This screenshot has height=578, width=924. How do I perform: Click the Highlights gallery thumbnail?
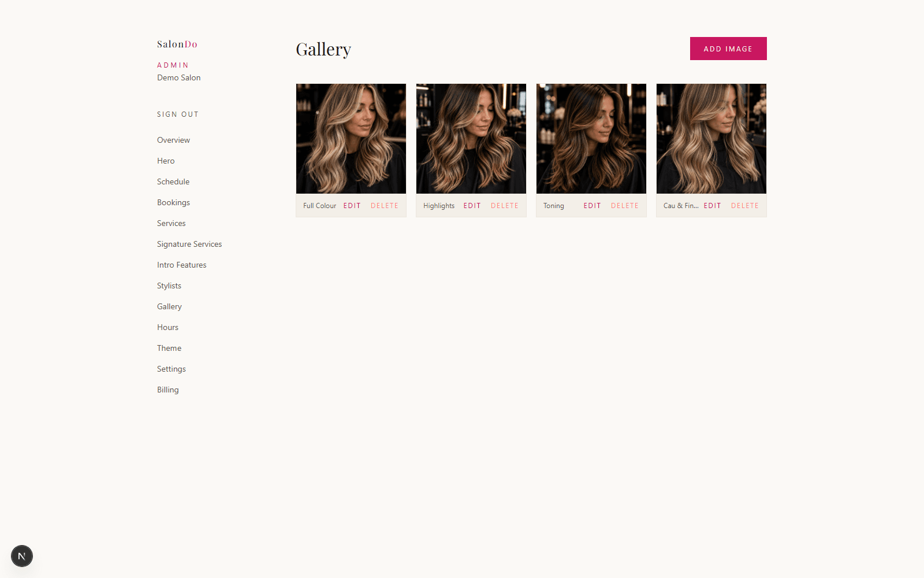[471, 139]
